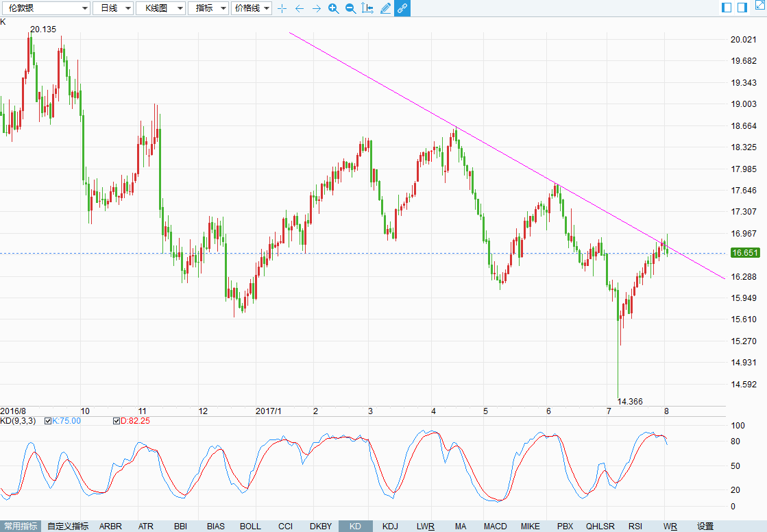Zoom in on the chart
767x532 pixels.
(x=333, y=8)
